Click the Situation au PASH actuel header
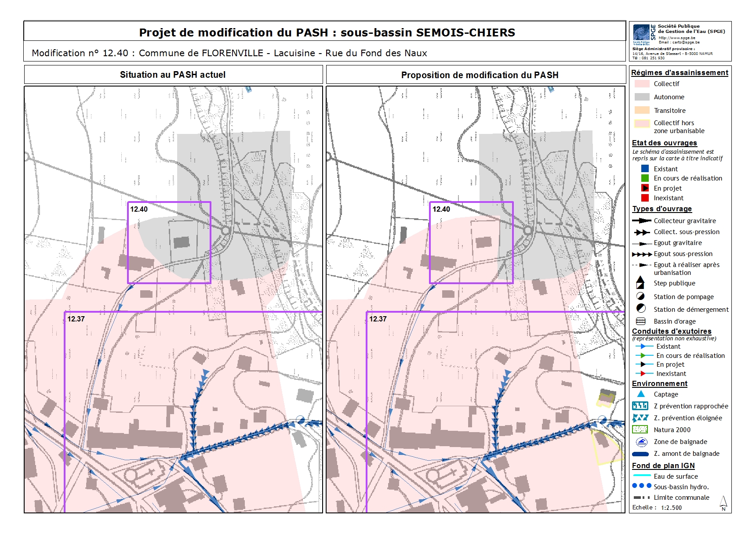756x534 pixels. pos(173,75)
